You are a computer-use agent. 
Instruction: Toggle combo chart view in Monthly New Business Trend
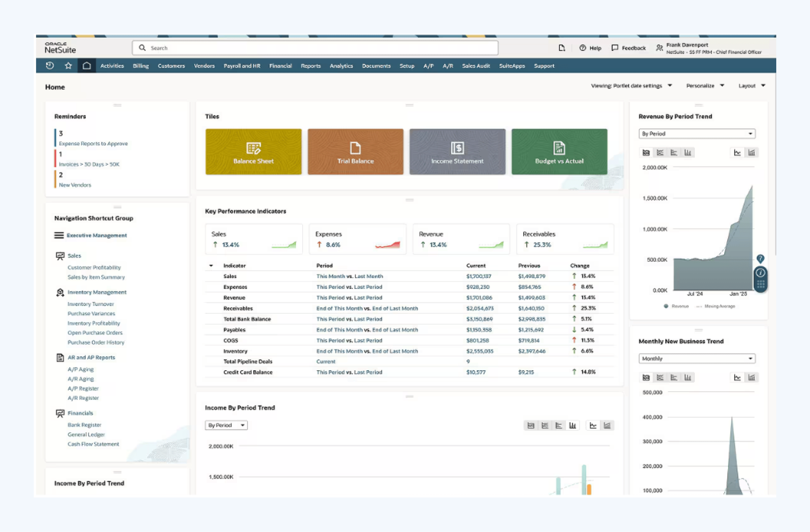tap(752, 377)
